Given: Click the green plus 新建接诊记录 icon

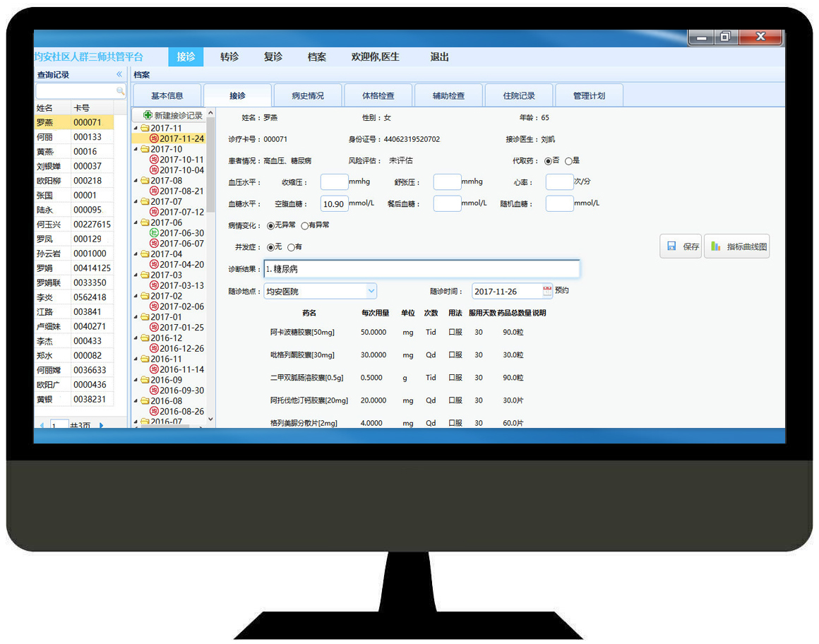Looking at the screenshot, I should [148, 115].
